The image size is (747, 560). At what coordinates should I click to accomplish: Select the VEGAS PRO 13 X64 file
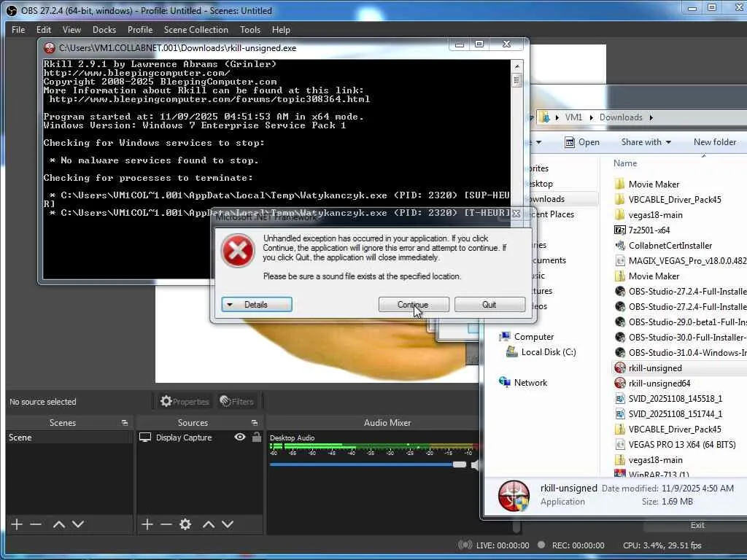click(x=682, y=444)
